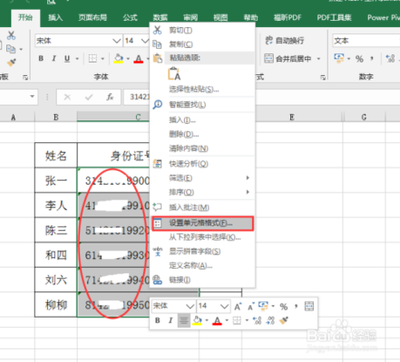The height and width of the screenshot is (362, 400).
Task: Click the increase decimal icon in ribbon
Action: tap(390, 59)
